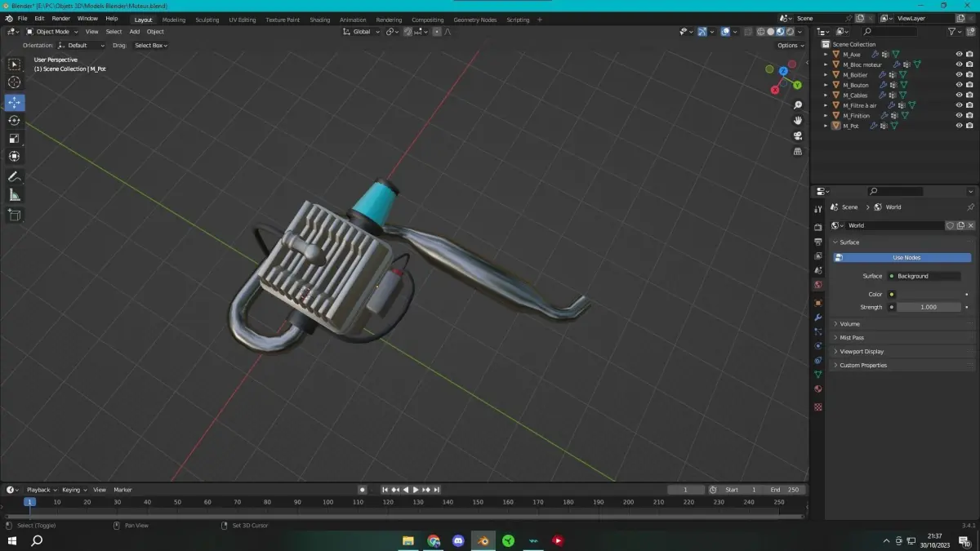Open the Object properties tab
Image resolution: width=980 pixels, height=551 pixels.
click(818, 303)
